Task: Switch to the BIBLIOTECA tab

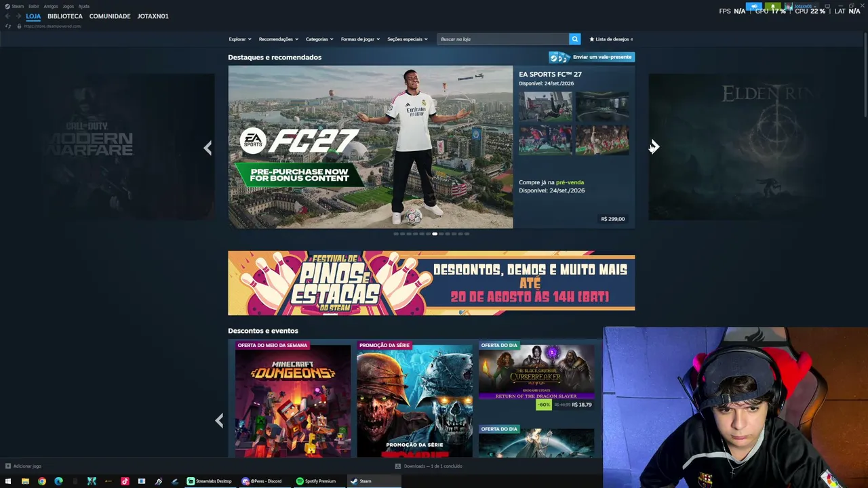Action: pyautogui.click(x=65, y=16)
